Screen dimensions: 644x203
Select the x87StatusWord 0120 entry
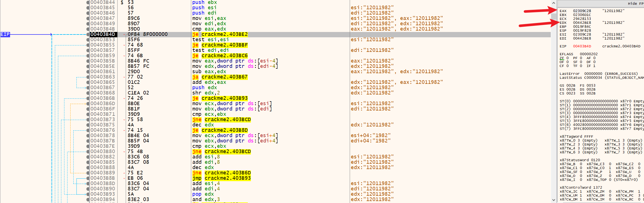(580, 160)
